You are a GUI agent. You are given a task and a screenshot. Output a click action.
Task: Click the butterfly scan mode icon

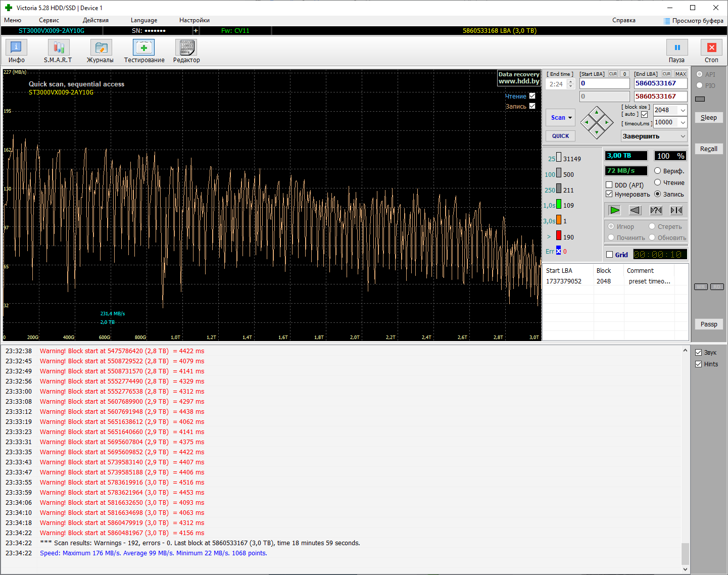point(676,210)
